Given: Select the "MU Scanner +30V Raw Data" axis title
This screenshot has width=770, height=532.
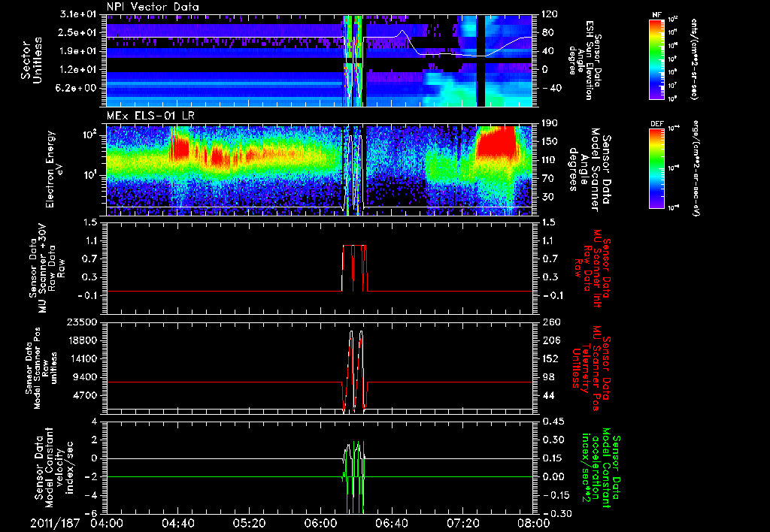Looking at the screenshot, I should 47,268.
